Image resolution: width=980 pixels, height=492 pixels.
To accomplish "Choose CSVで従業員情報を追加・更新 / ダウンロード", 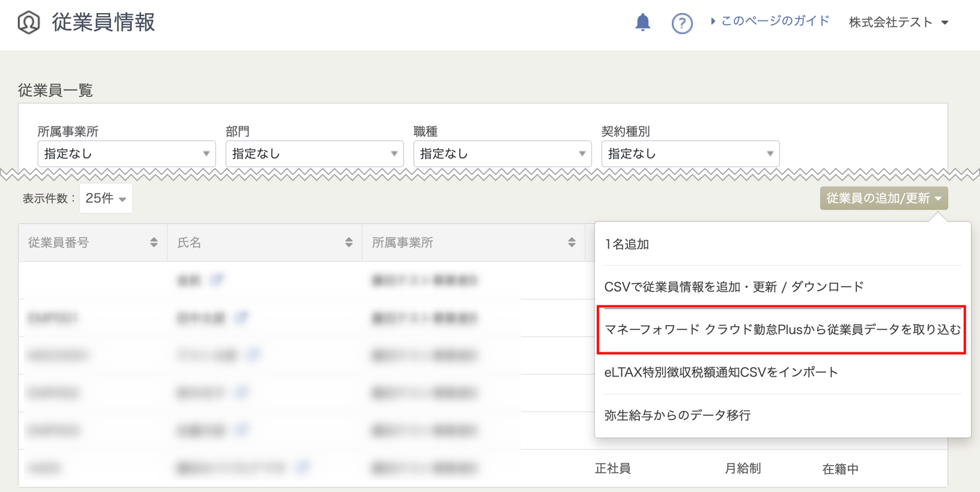I will (x=733, y=287).
